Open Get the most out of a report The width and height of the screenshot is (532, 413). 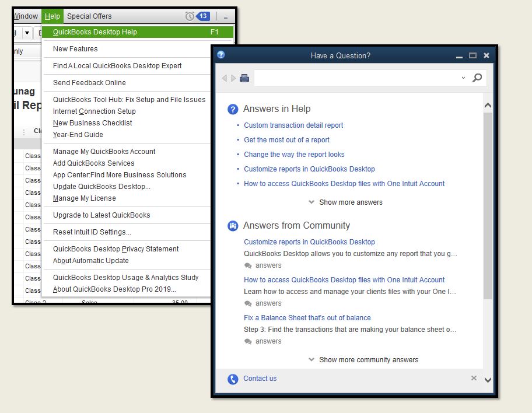click(286, 140)
